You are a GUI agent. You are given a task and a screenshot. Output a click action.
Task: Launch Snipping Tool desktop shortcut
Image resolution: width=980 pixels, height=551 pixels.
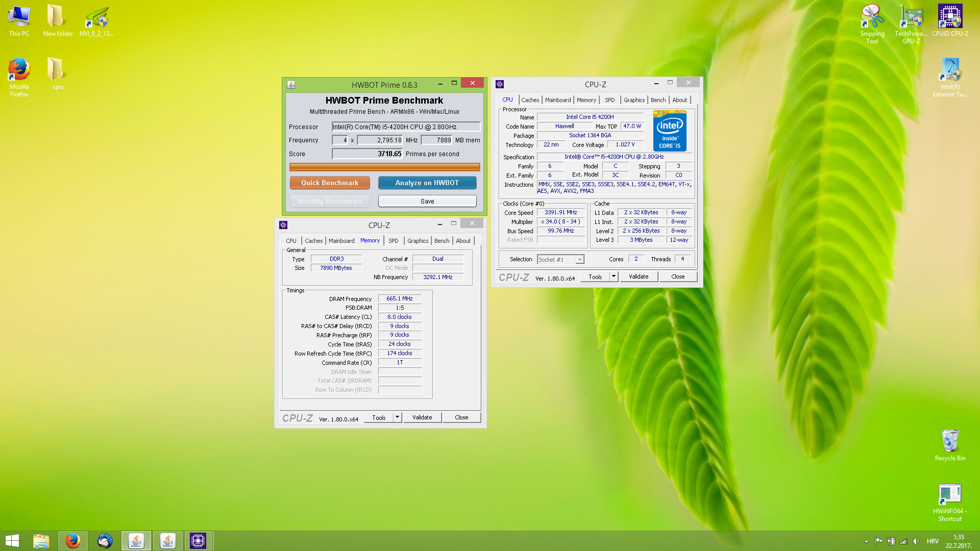tap(872, 24)
